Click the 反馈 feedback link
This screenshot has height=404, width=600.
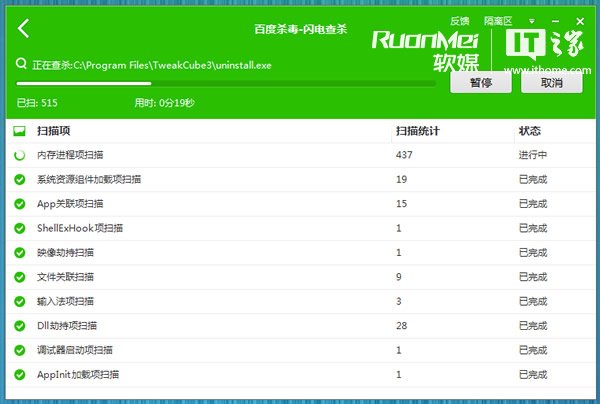click(x=459, y=20)
